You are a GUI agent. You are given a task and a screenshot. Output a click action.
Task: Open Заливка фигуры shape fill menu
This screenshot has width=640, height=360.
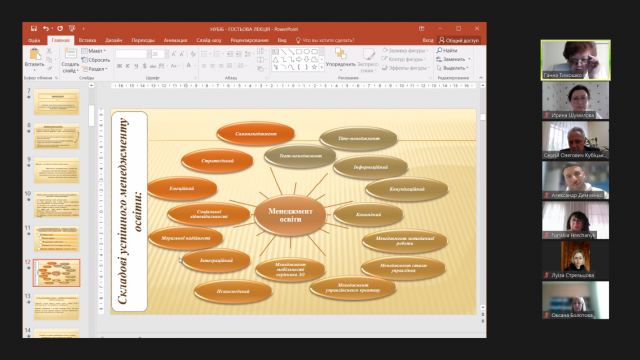(x=404, y=51)
